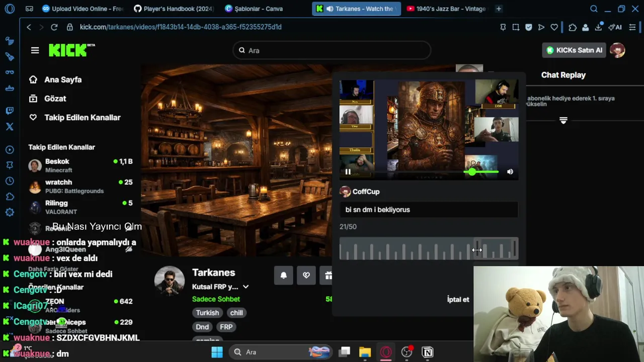Open History clock in Opera sidebar
This screenshot has height=362, width=644.
tap(10, 181)
